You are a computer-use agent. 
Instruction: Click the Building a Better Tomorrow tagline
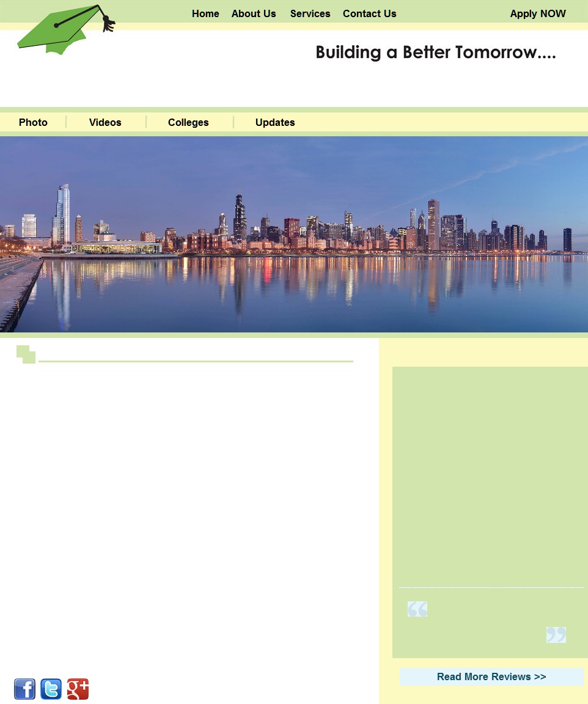point(436,53)
